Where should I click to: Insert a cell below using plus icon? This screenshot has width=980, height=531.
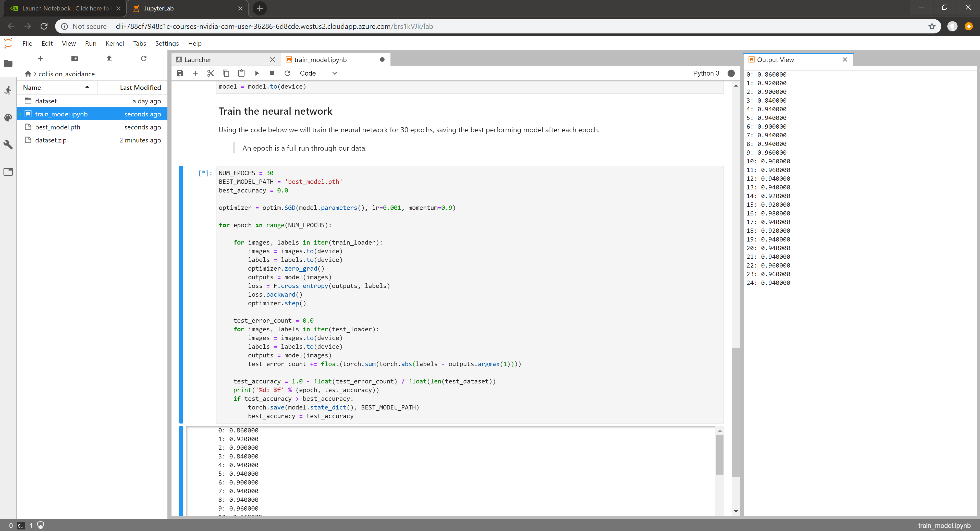tap(195, 73)
